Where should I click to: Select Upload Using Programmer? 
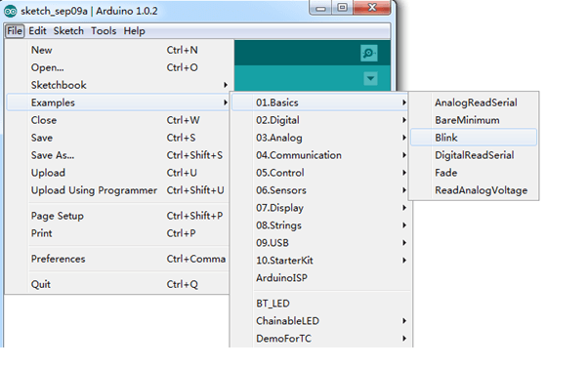click(x=117, y=190)
